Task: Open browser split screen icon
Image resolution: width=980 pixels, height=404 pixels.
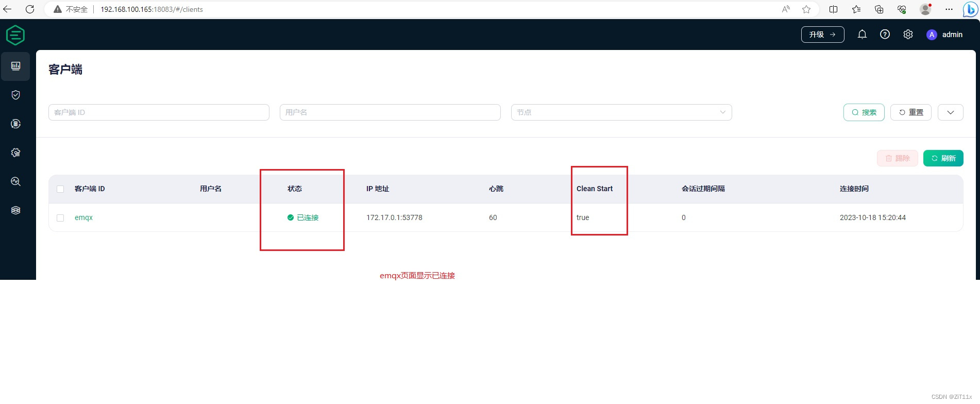Action: coord(833,9)
